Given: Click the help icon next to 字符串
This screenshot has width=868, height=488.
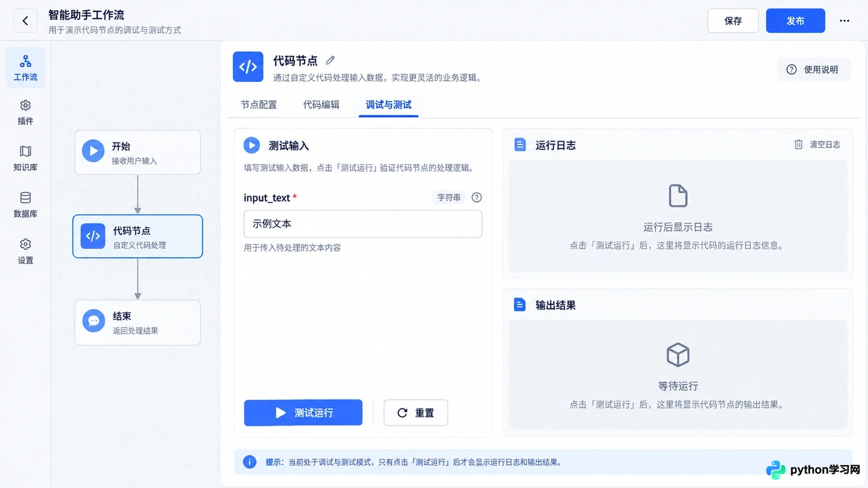Looking at the screenshot, I should tap(476, 198).
